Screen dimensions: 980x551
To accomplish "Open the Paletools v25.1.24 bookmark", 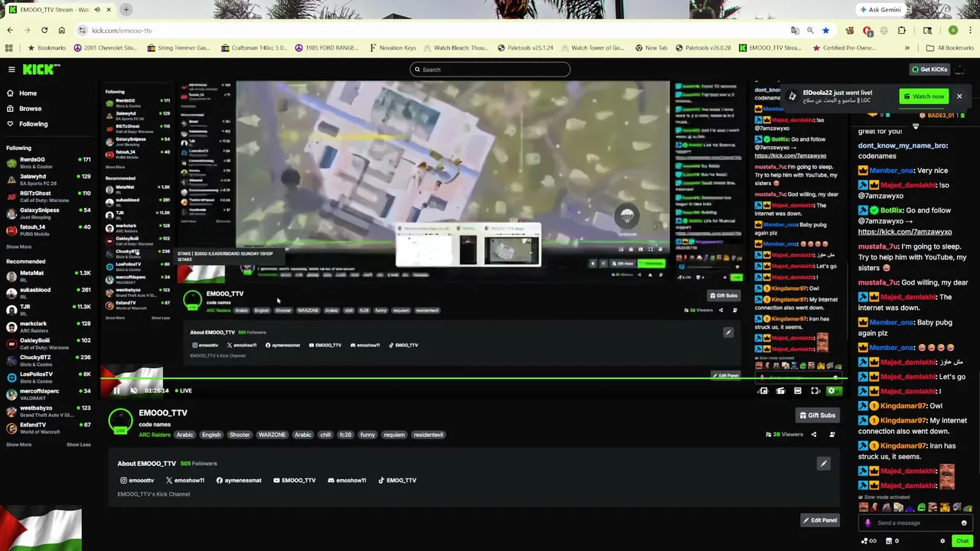I will tap(525, 47).
